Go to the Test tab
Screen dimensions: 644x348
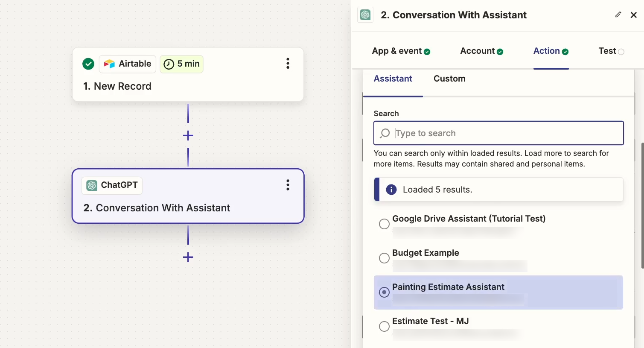pyautogui.click(x=612, y=51)
